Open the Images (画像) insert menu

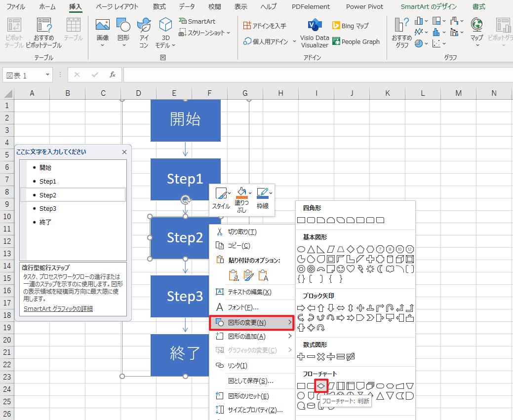point(102,32)
